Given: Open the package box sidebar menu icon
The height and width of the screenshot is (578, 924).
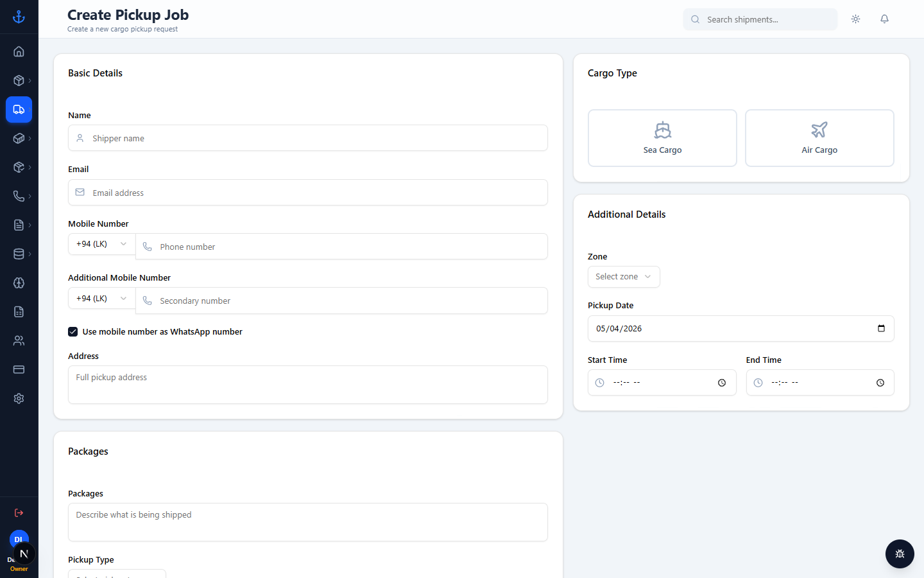Looking at the screenshot, I should click(19, 80).
